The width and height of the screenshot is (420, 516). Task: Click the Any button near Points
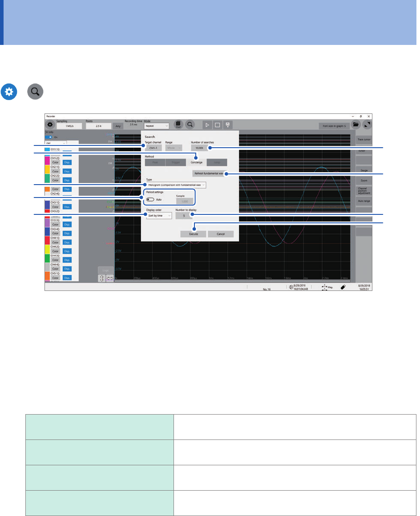(118, 126)
